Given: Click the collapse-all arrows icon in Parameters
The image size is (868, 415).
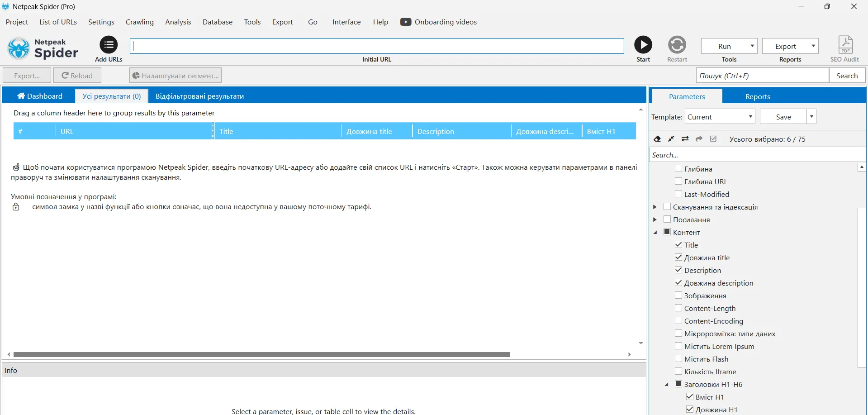Looking at the screenshot, I should tap(671, 139).
